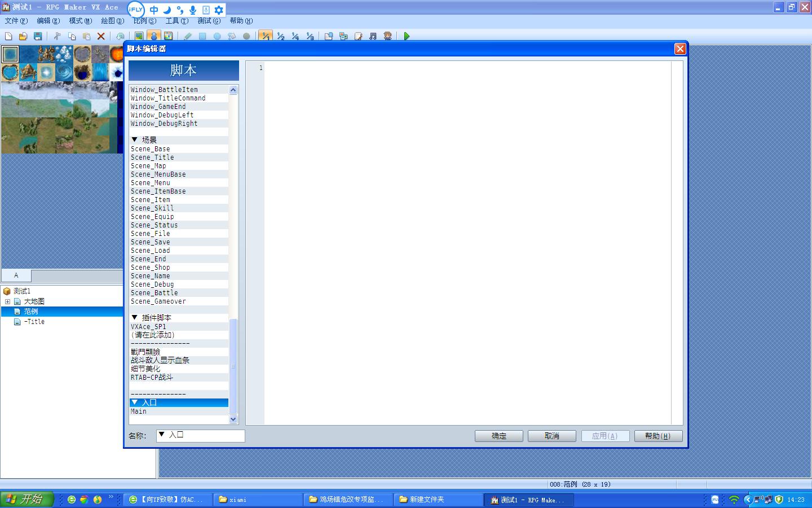Select RTAB-CP战斗 plugin script
The image size is (812, 508).
[x=179, y=378]
